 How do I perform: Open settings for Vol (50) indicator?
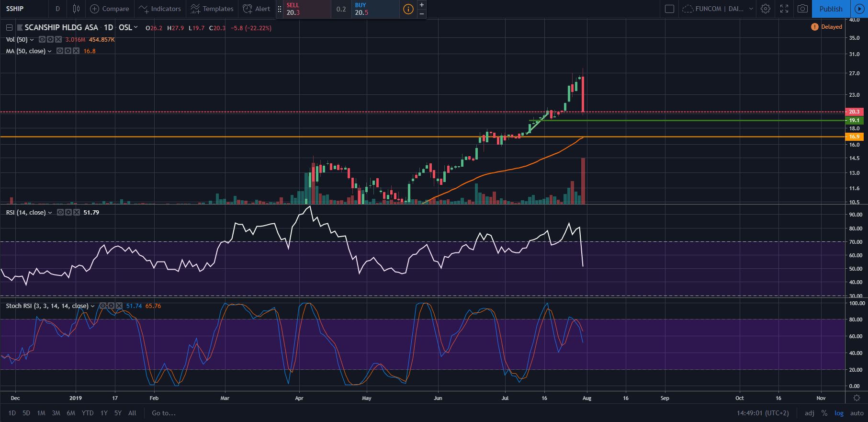50,39
